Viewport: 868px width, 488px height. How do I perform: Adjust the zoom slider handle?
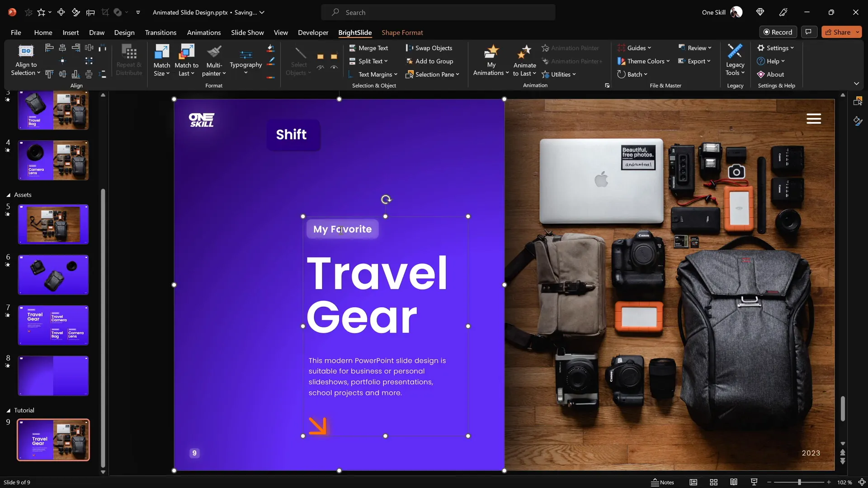click(x=799, y=482)
